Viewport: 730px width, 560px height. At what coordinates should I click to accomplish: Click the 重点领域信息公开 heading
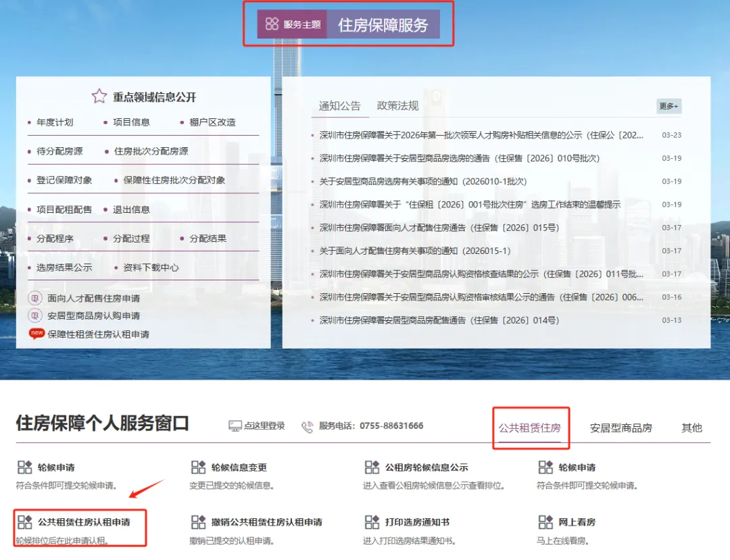[155, 97]
